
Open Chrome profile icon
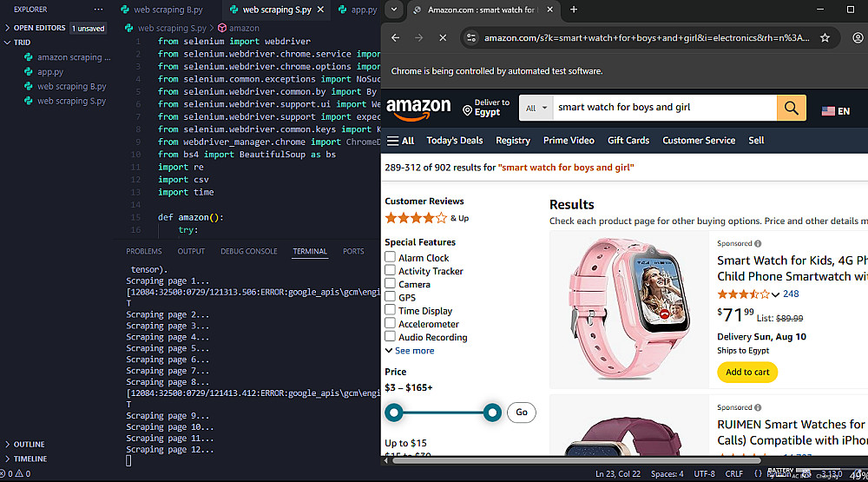(858, 37)
